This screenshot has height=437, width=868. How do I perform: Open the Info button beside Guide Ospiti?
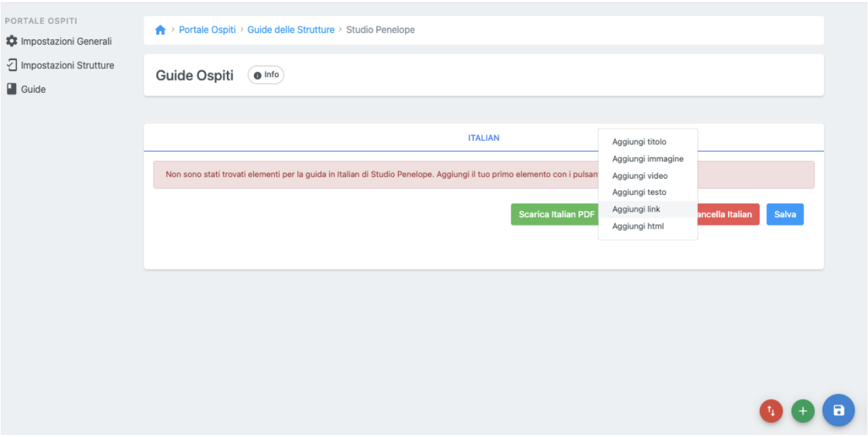pyautogui.click(x=266, y=75)
